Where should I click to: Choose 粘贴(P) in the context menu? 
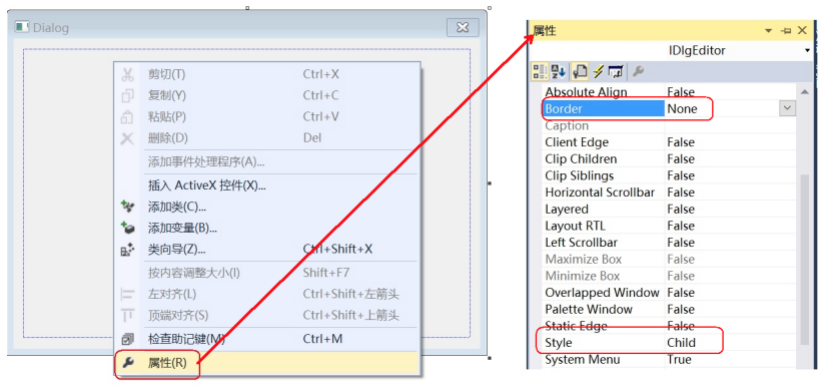(267, 117)
